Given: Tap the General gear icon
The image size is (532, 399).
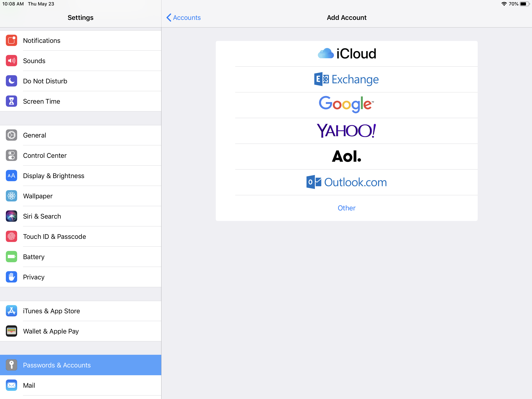Looking at the screenshot, I should point(11,135).
